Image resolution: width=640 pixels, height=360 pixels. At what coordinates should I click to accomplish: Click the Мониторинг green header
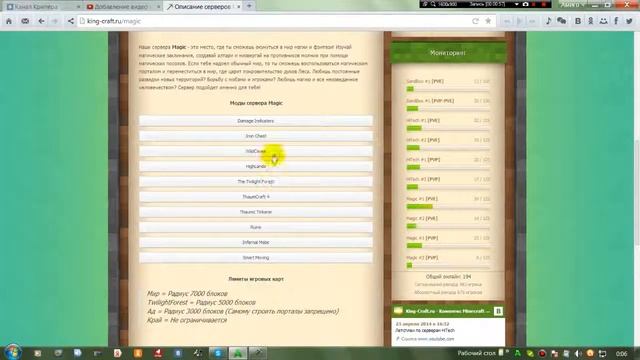448,53
